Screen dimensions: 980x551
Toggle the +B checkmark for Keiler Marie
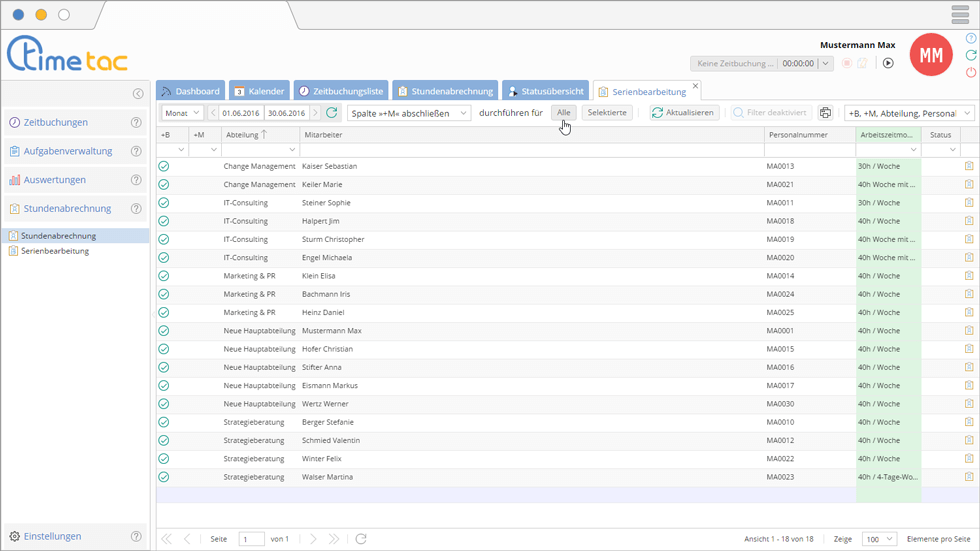coord(164,185)
